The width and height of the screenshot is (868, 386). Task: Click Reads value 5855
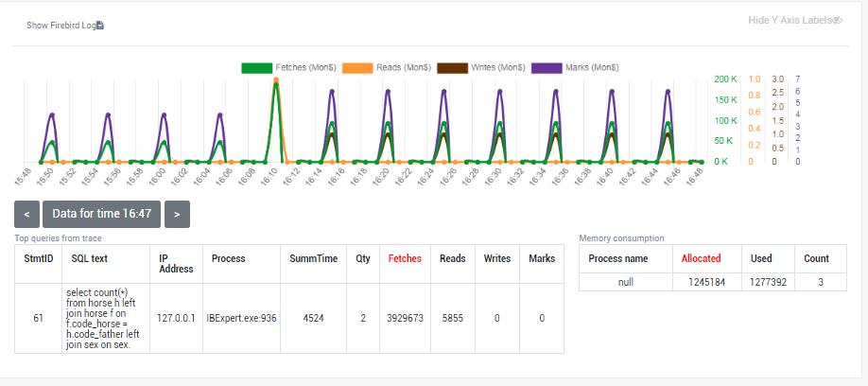452,319
